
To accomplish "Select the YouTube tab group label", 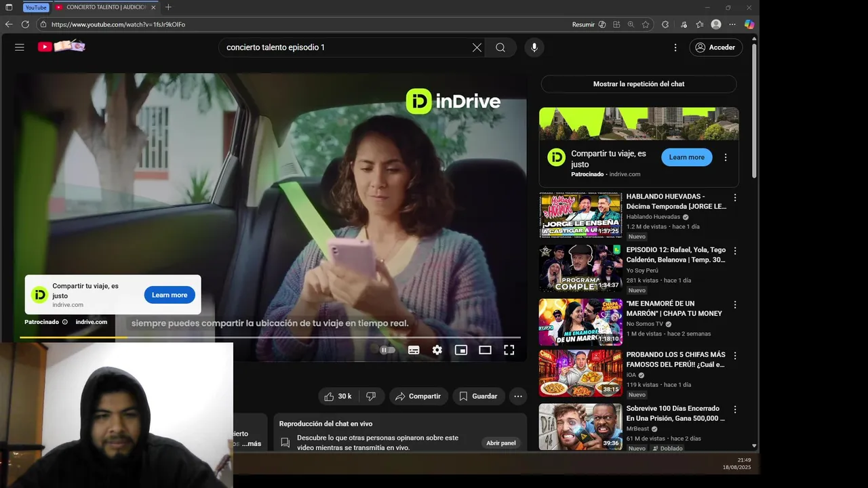I will pyautogui.click(x=36, y=7).
